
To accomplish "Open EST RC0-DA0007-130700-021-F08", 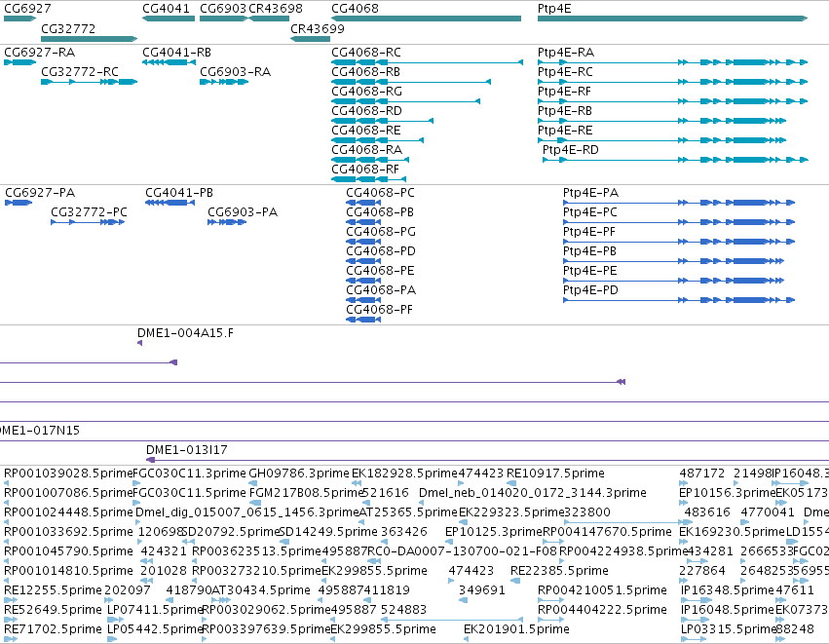I will pos(462,551).
